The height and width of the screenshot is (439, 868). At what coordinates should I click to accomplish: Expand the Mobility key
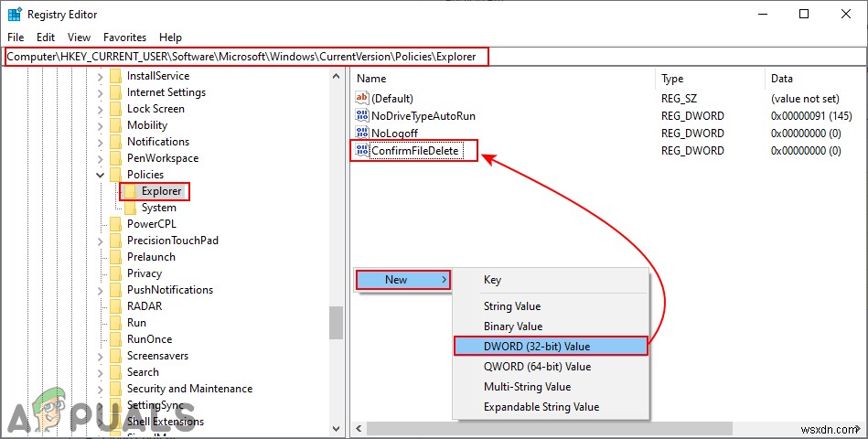pos(101,125)
